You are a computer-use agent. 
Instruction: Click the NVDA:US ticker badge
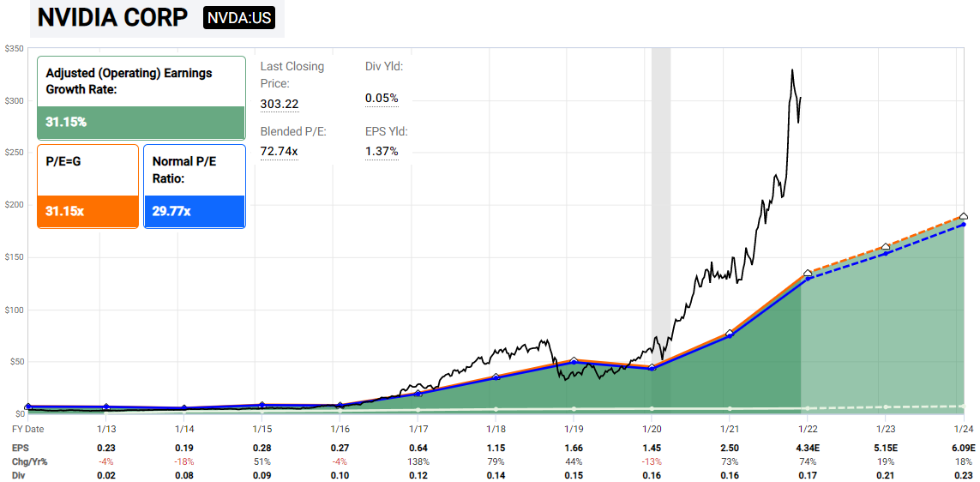[x=238, y=18]
